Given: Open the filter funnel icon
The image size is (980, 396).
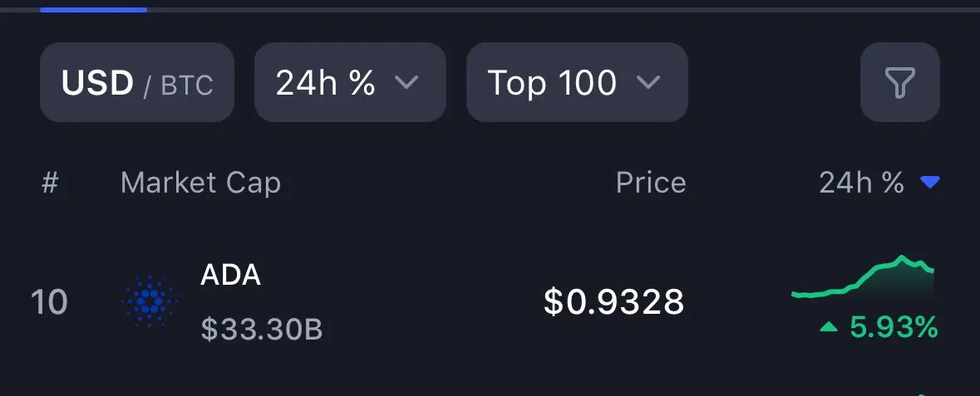Looking at the screenshot, I should click(900, 82).
